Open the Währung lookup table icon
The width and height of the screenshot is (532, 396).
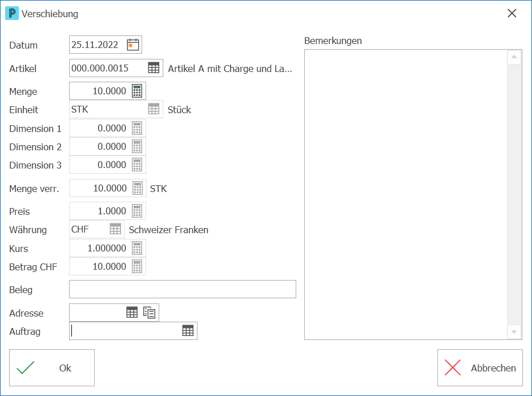(115, 229)
